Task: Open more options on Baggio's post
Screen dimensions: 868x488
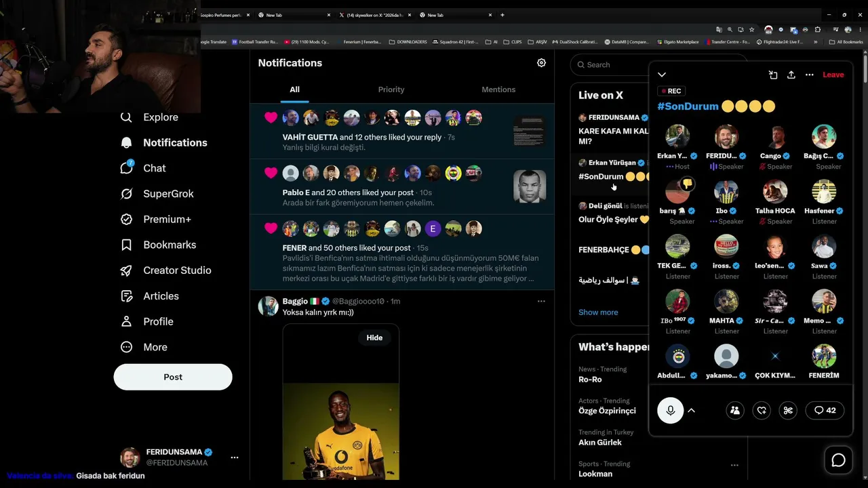Action: (x=541, y=301)
